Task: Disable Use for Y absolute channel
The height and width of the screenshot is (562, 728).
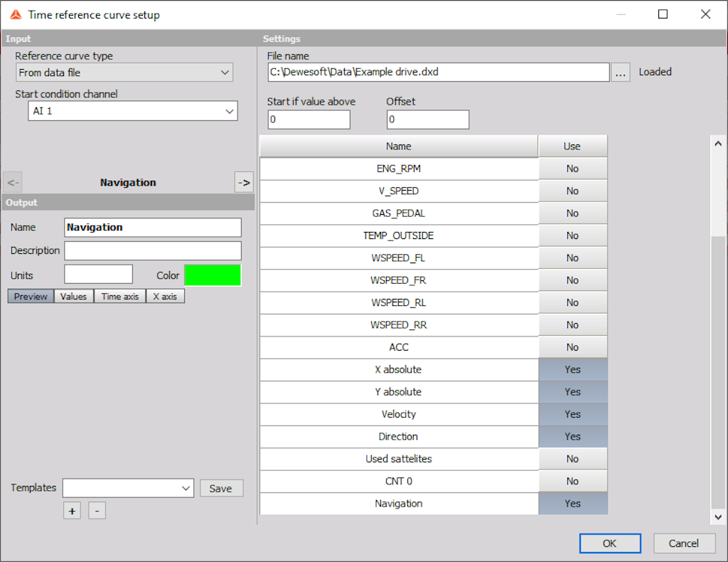Action: pyautogui.click(x=572, y=391)
